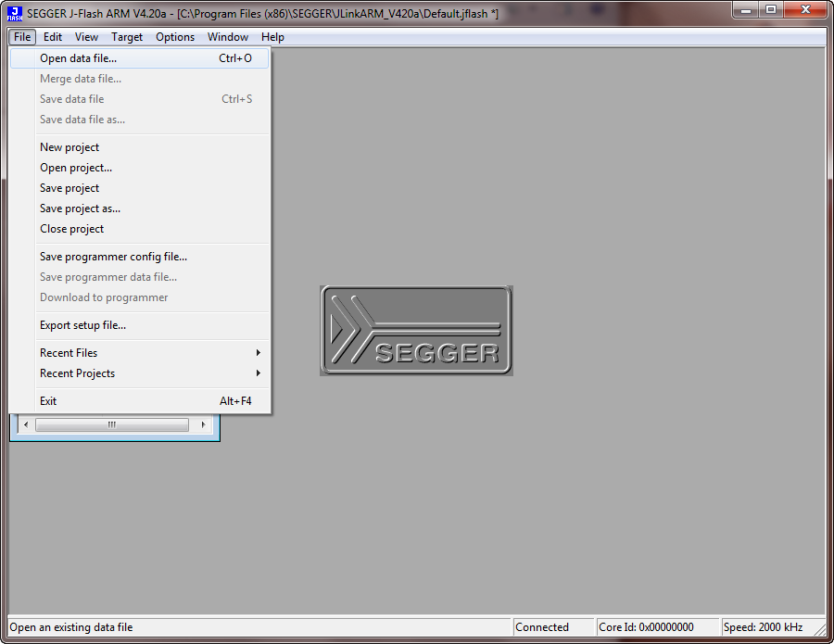834x644 pixels.
Task: Click Exit to quit J-Flash
Action: coord(48,401)
